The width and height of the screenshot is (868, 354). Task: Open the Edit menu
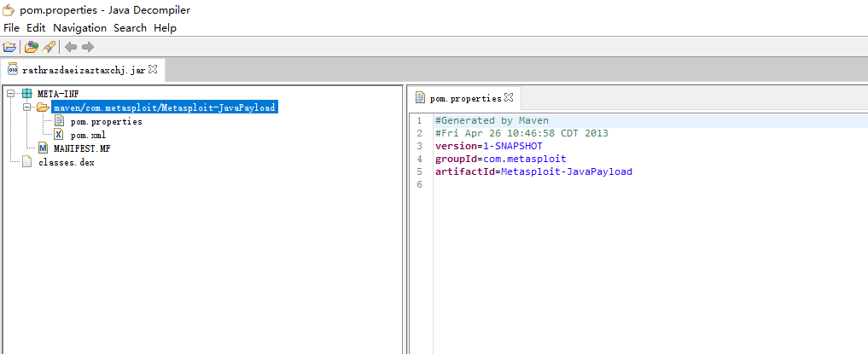pos(36,27)
